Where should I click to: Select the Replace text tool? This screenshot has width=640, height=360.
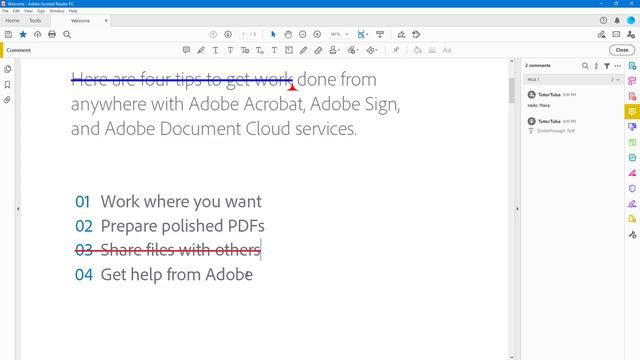point(245,50)
